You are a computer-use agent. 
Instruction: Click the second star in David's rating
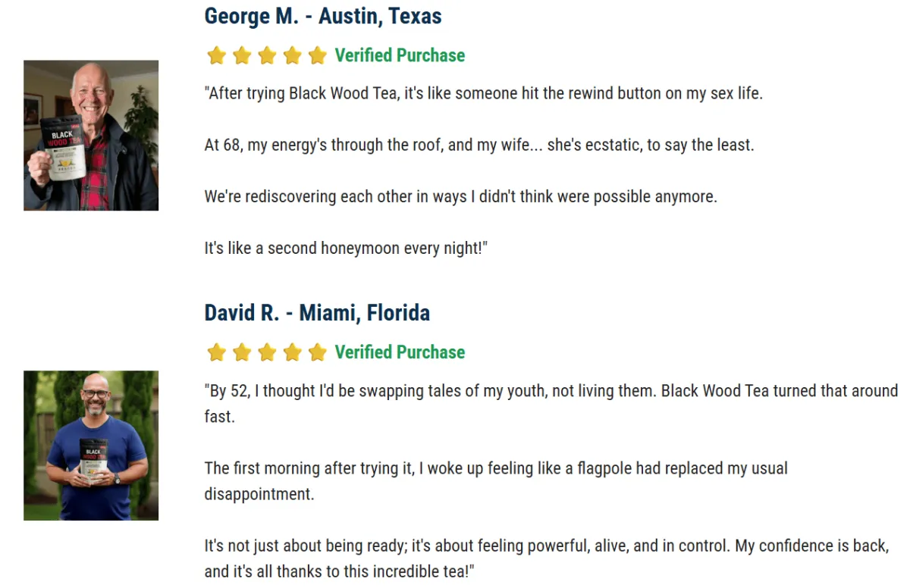tap(242, 352)
